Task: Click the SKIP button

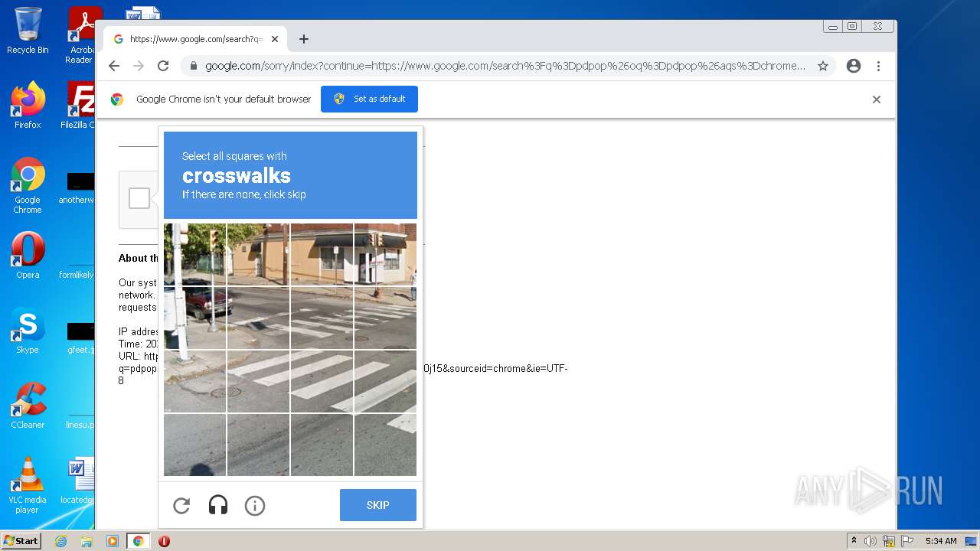Action: [378, 505]
